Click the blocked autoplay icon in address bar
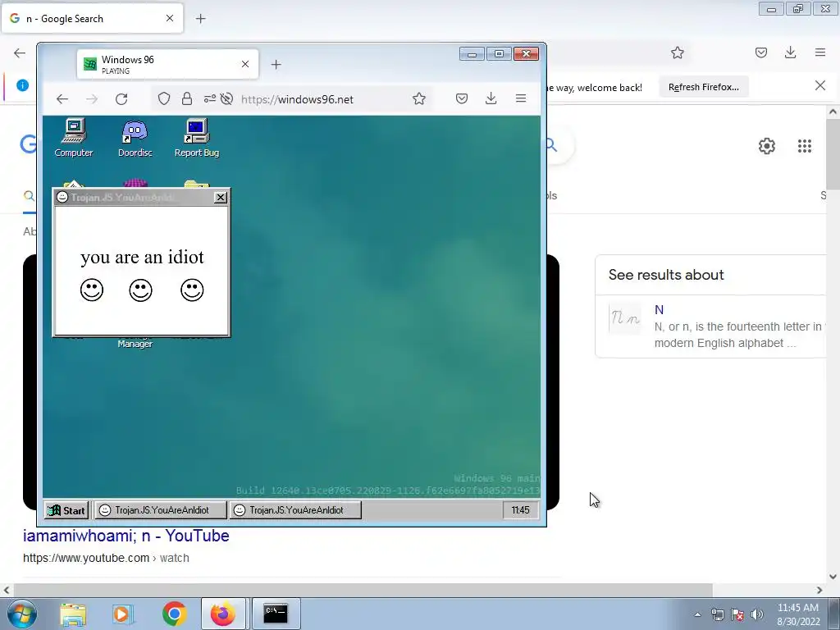The height and width of the screenshot is (630, 840). [226, 98]
